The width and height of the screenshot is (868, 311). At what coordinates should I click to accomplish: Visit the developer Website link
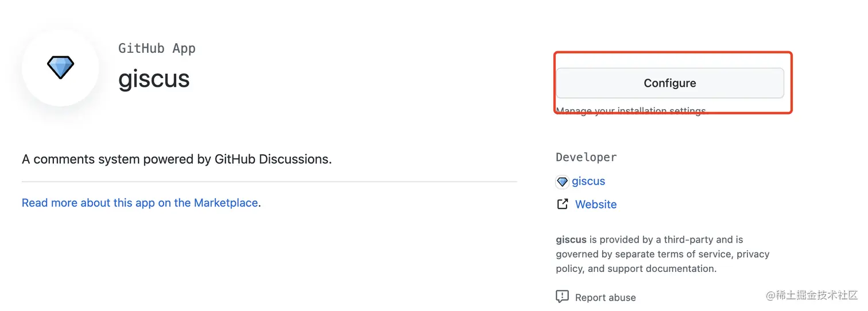(596, 204)
